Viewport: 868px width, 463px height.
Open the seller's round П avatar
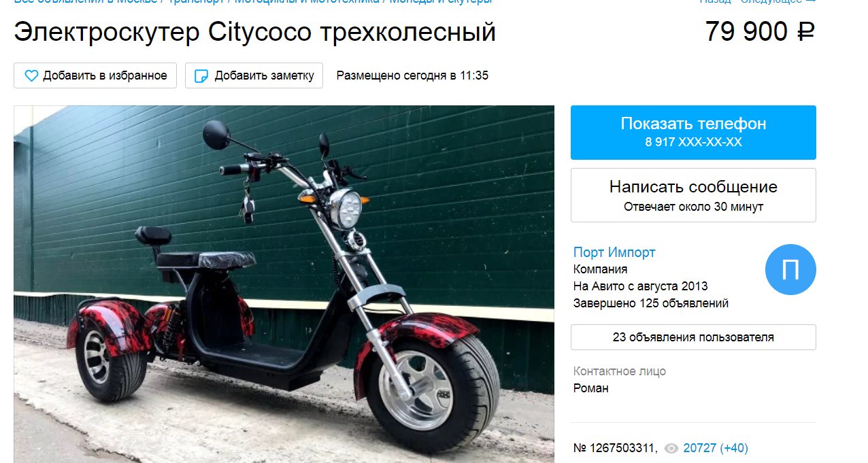(790, 270)
